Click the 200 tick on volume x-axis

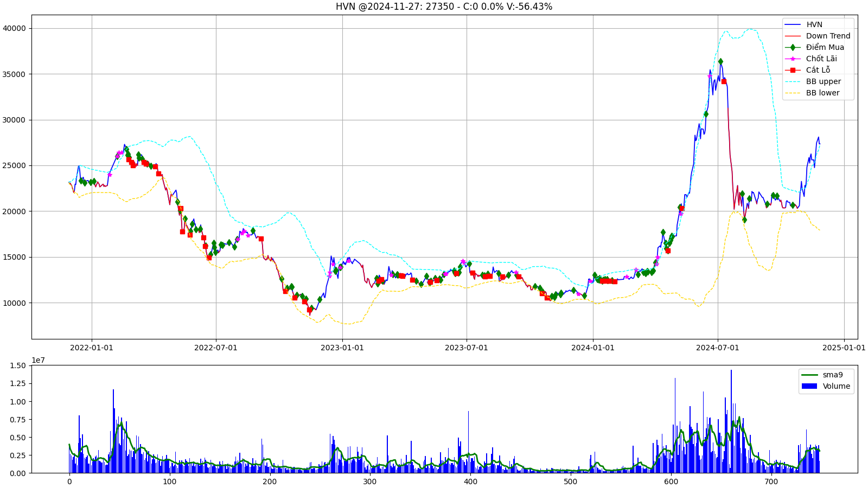[270, 481]
